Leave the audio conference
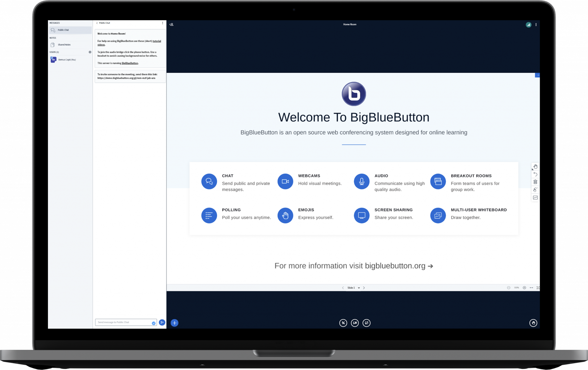Viewport: 588px width, 370px height. point(343,323)
